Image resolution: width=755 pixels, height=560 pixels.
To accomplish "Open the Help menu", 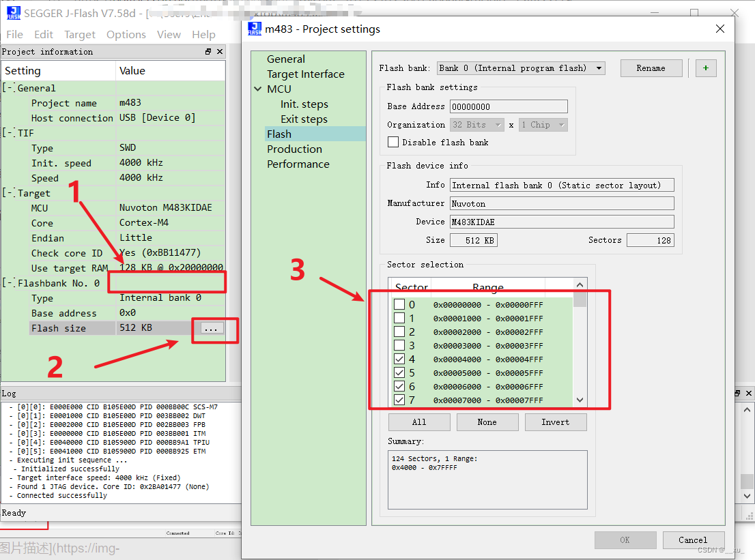I will coord(203,35).
